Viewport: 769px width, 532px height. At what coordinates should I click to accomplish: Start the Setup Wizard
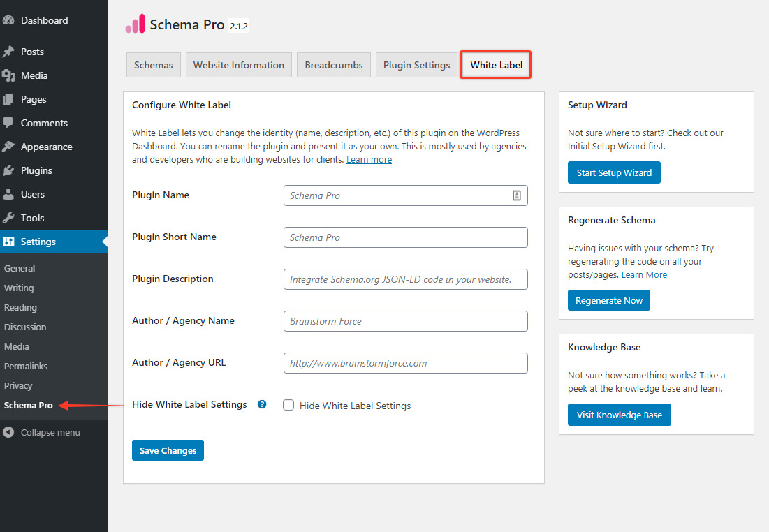(613, 172)
